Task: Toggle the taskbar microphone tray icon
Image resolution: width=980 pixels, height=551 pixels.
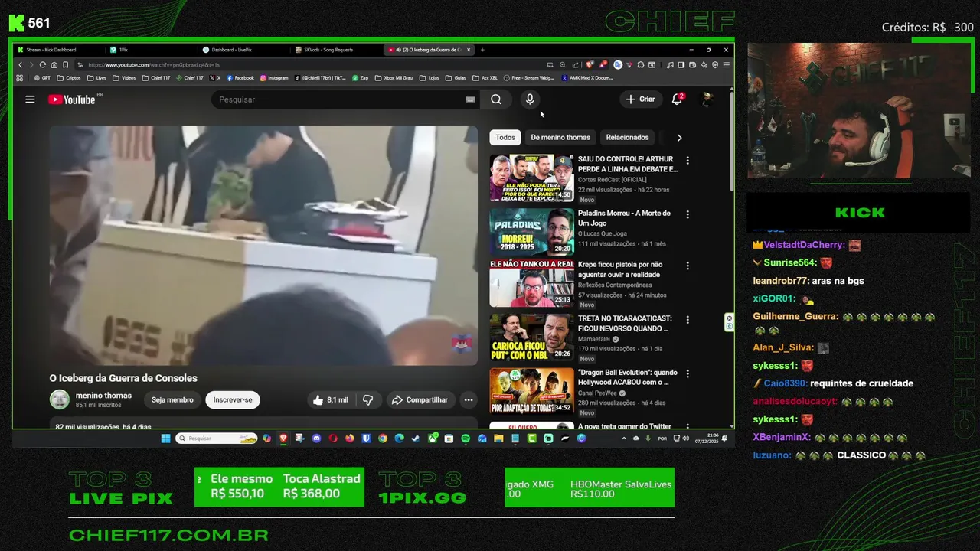Action: pyautogui.click(x=648, y=439)
